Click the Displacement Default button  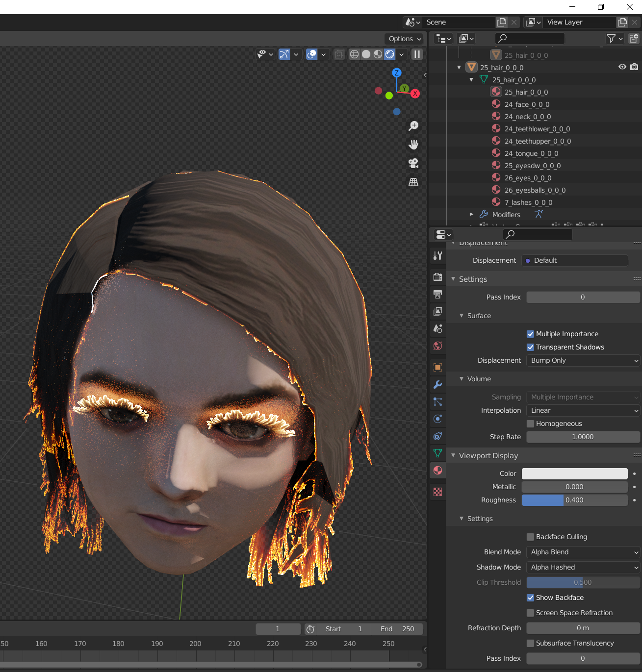[x=575, y=260]
